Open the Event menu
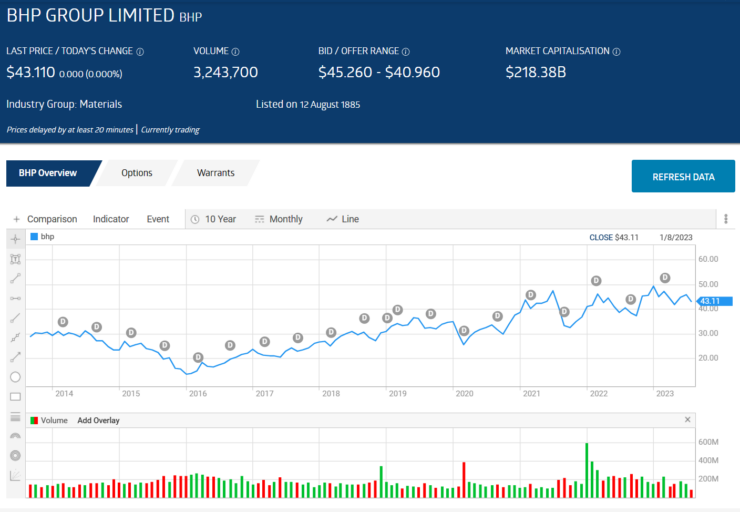 point(158,219)
